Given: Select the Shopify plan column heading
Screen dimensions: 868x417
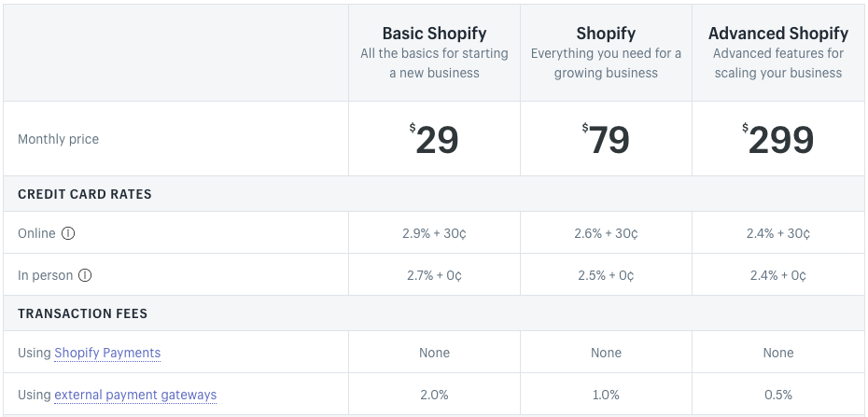Looking at the screenshot, I should coord(606,35).
